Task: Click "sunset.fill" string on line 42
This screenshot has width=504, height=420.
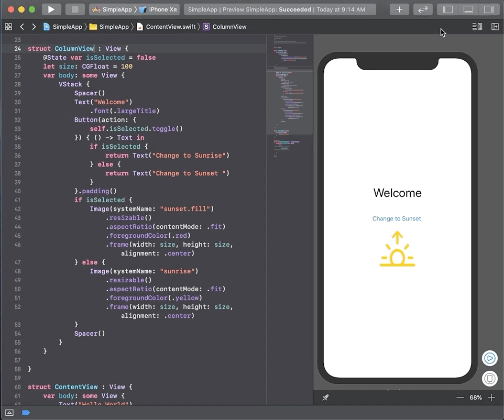Action: click(x=185, y=209)
